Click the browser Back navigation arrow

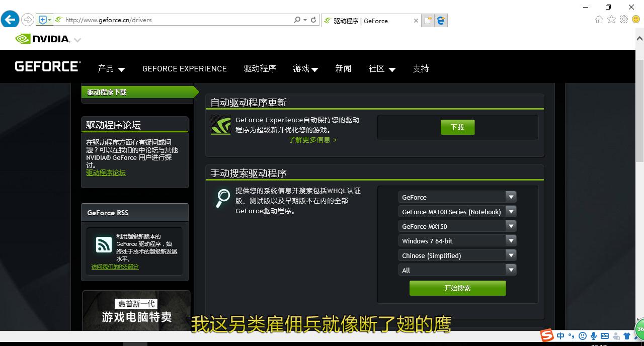10,19
